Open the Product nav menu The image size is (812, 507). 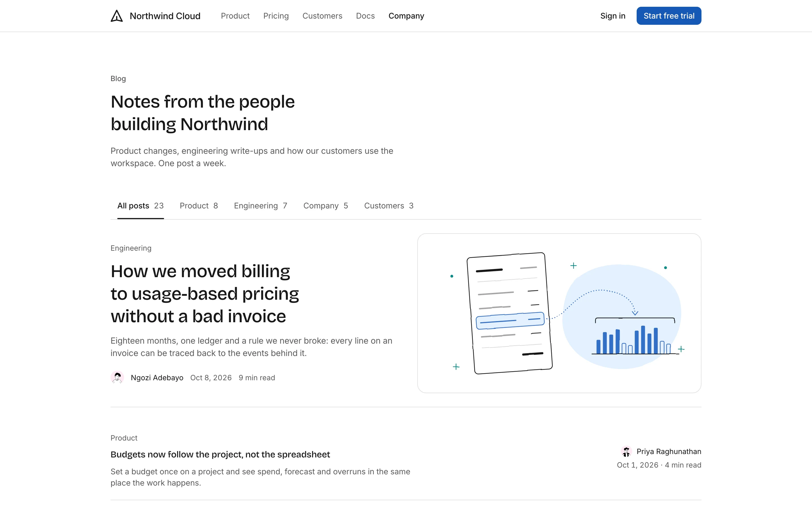click(235, 16)
